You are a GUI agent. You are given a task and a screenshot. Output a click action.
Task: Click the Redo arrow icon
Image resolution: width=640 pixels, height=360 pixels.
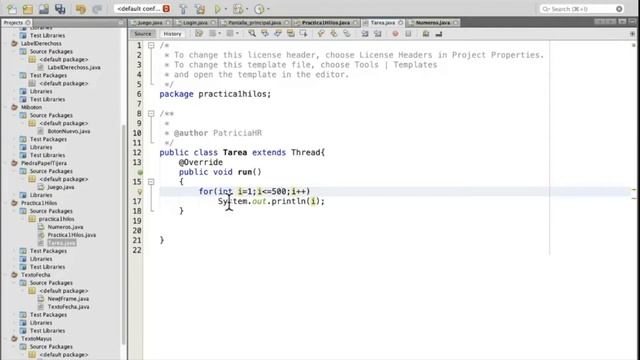97,9
